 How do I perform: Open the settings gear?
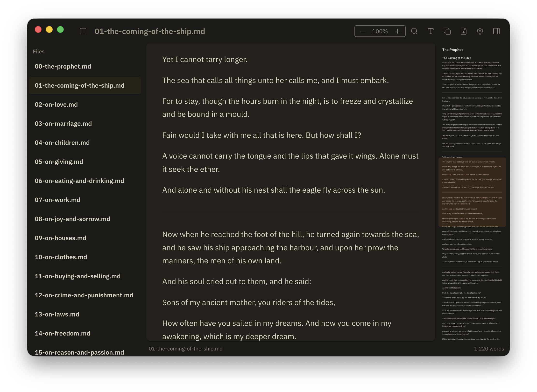coord(480,31)
